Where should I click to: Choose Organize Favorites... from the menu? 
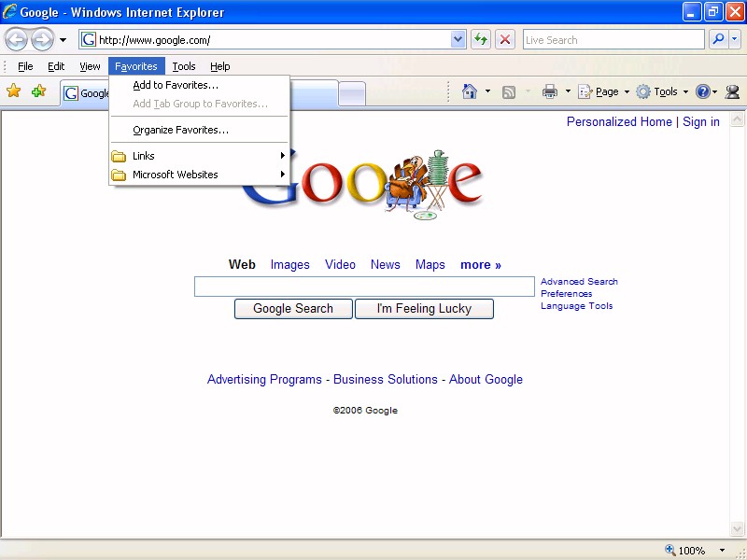point(199,130)
